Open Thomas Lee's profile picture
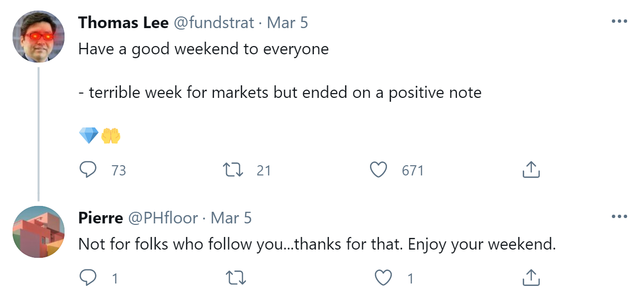This screenshot has height=299, width=644. [38, 36]
